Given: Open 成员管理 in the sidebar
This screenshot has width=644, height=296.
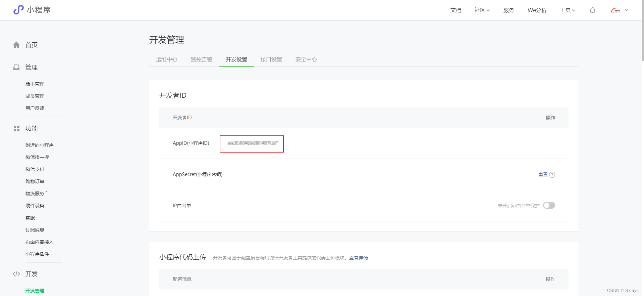Looking at the screenshot, I should click(35, 96).
